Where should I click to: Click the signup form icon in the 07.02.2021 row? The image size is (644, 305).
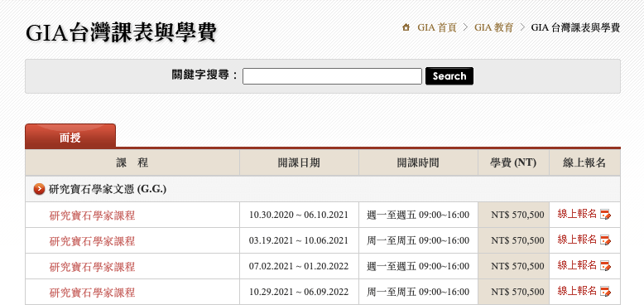605,265
